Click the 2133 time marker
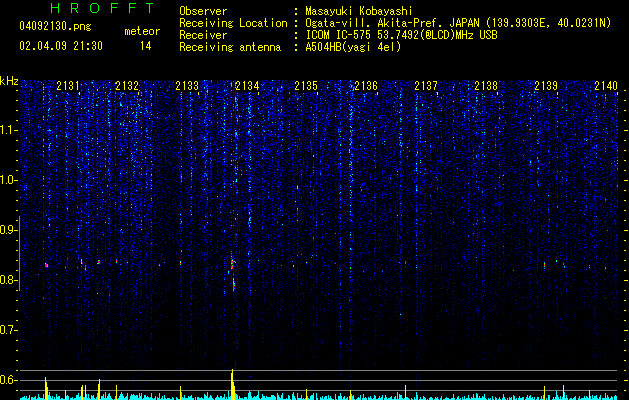Screen dimensions: 629x400 187,86
